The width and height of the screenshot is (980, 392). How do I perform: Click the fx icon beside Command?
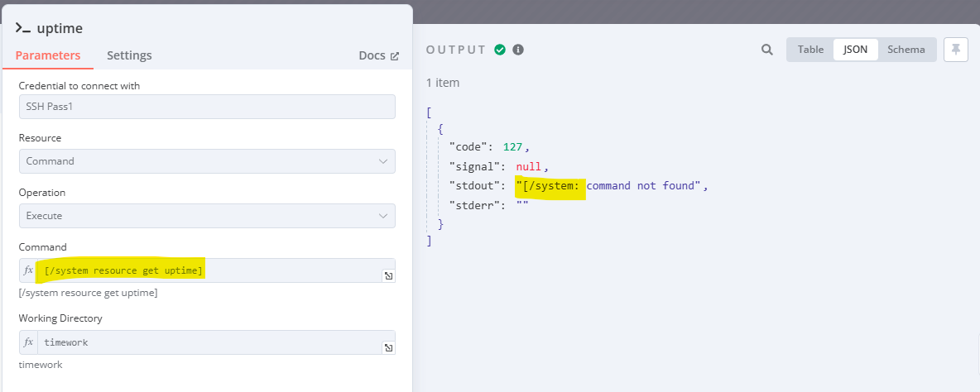tap(28, 270)
